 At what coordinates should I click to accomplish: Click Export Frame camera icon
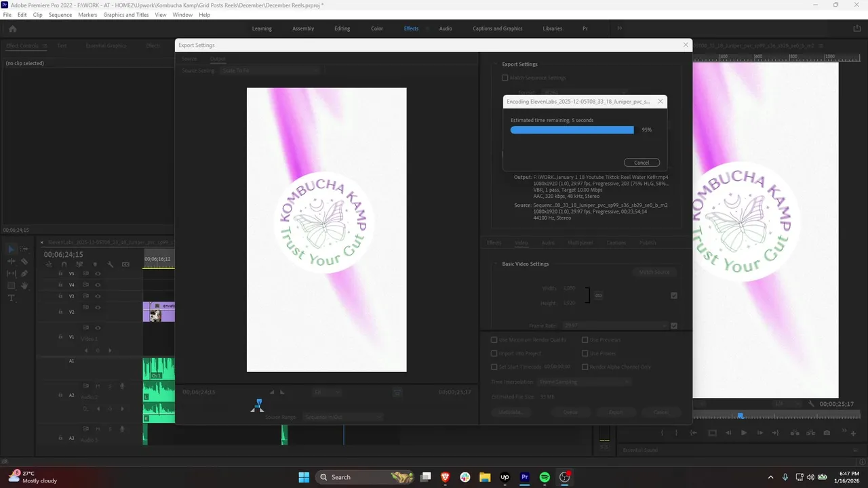827,433
